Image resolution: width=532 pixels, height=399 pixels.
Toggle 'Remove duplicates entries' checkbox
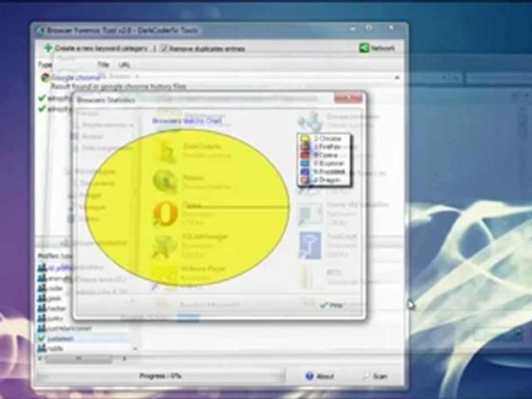165,49
